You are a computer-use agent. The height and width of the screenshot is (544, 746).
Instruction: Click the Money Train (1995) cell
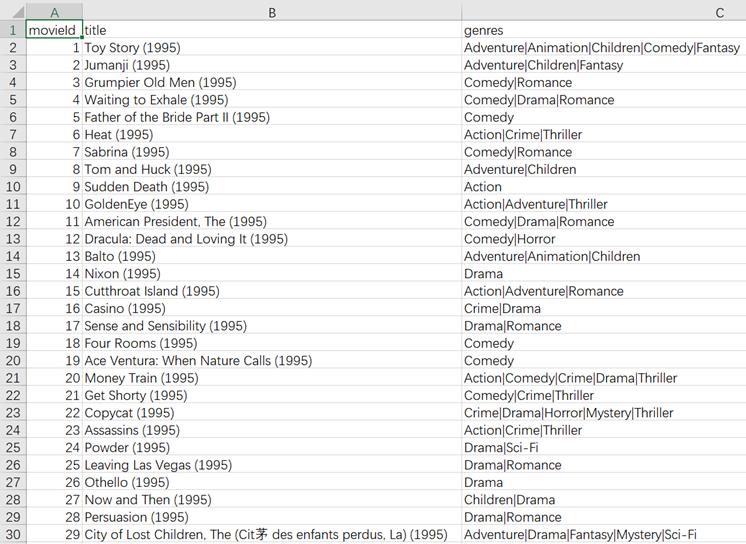pyautogui.click(x=272, y=378)
